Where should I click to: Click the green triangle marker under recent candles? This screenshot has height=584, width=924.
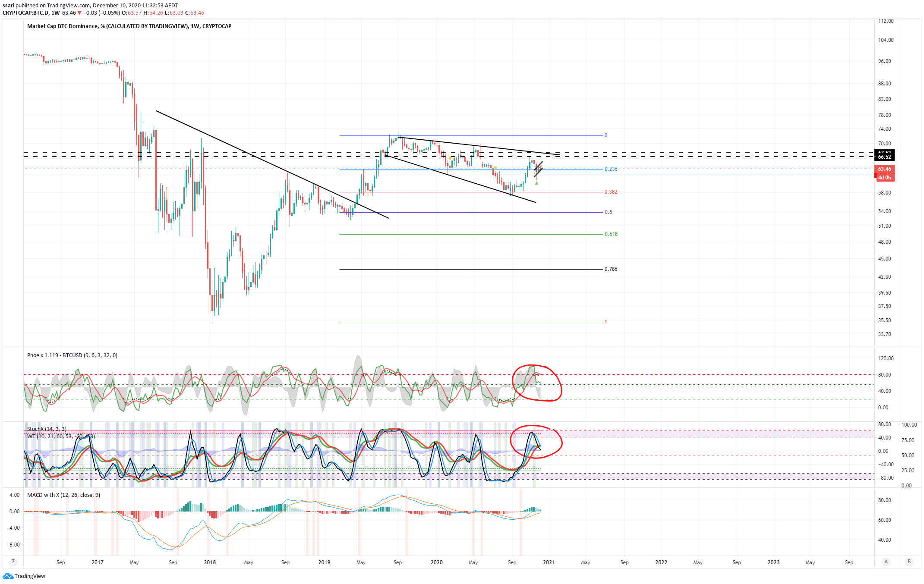(536, 183)
